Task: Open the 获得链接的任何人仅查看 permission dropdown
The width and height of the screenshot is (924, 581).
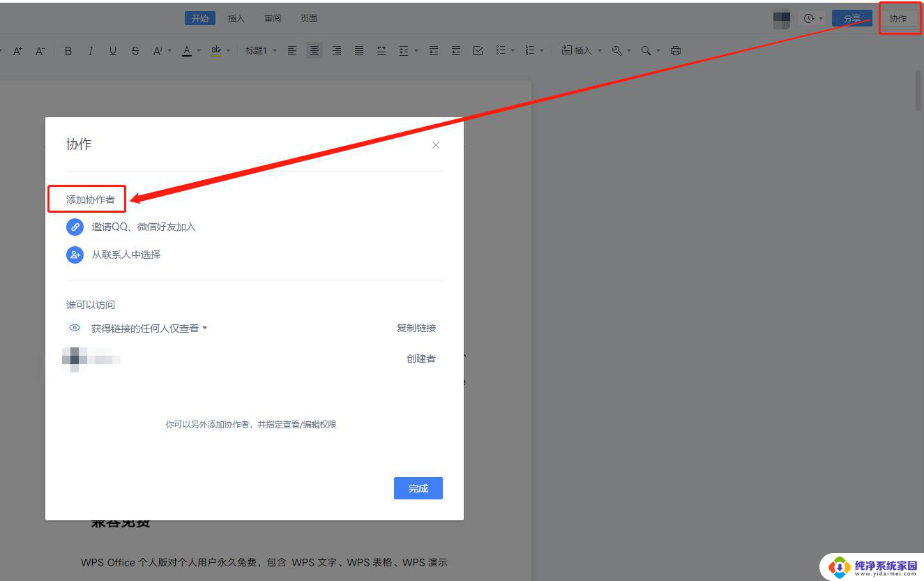Action: pyautogui.click(x=149, y=328)
